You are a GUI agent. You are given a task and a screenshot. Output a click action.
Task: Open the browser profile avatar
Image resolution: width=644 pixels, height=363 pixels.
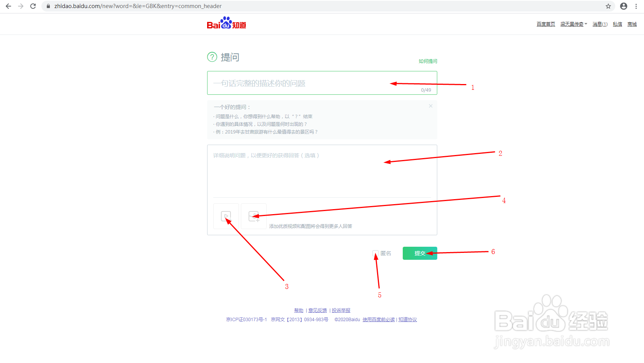[624, 6]
